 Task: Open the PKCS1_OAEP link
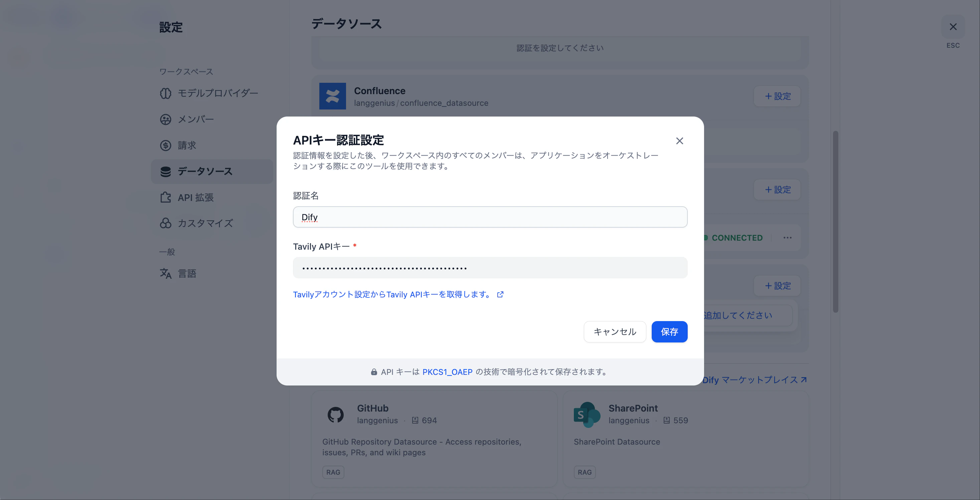click(x=447, y=372)
